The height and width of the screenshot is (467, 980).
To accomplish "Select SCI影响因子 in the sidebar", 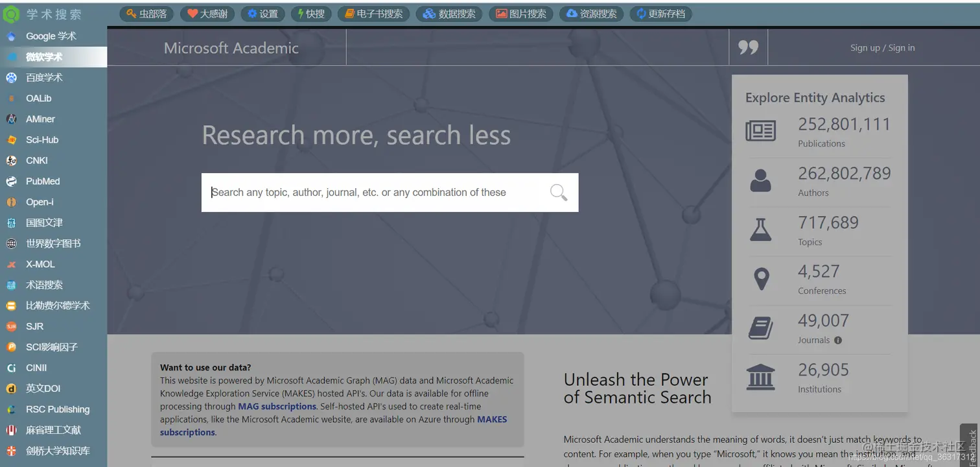I will (53, 347).
